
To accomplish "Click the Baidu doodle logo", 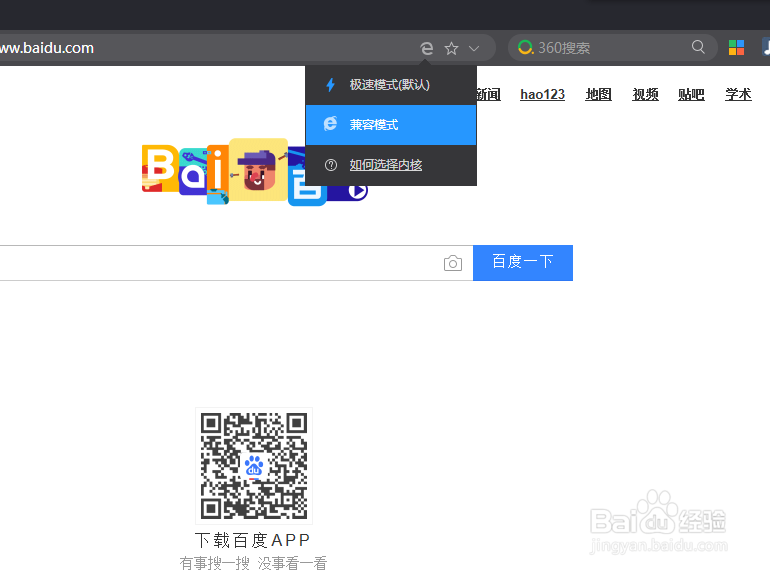I will click(254, 172).
